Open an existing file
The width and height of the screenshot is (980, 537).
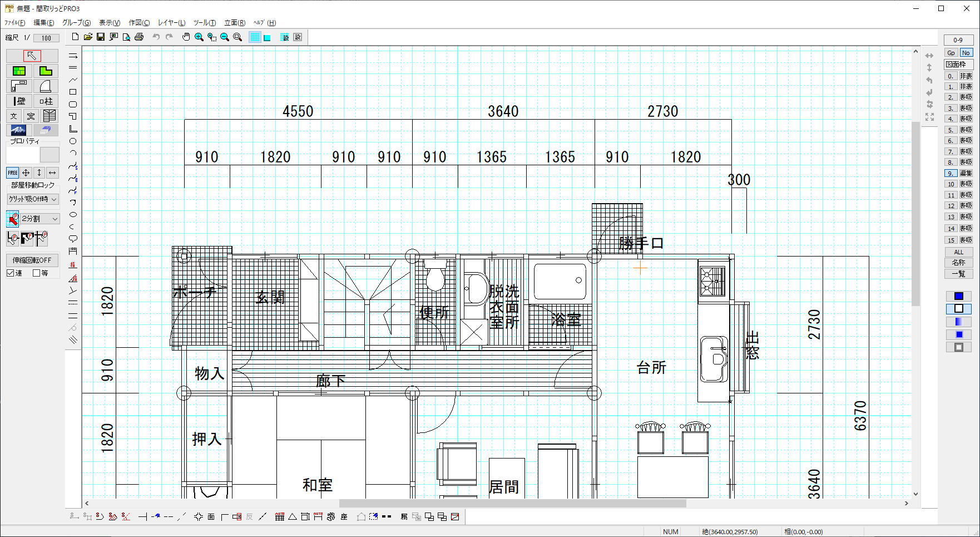(88, 37)
